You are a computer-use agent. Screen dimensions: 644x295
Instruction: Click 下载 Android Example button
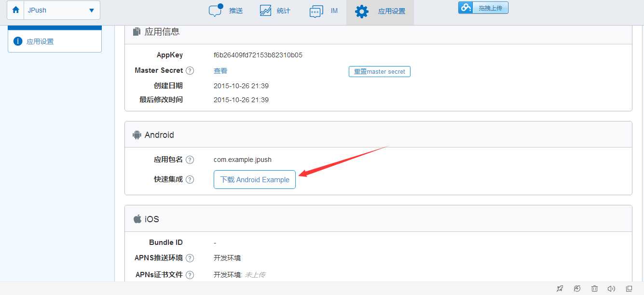255,179
